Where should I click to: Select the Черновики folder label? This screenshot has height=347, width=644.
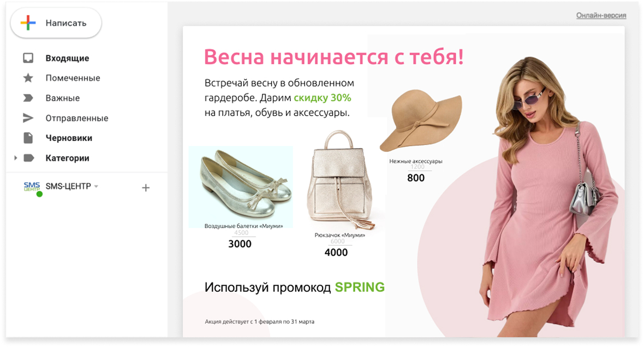point(69,138)
